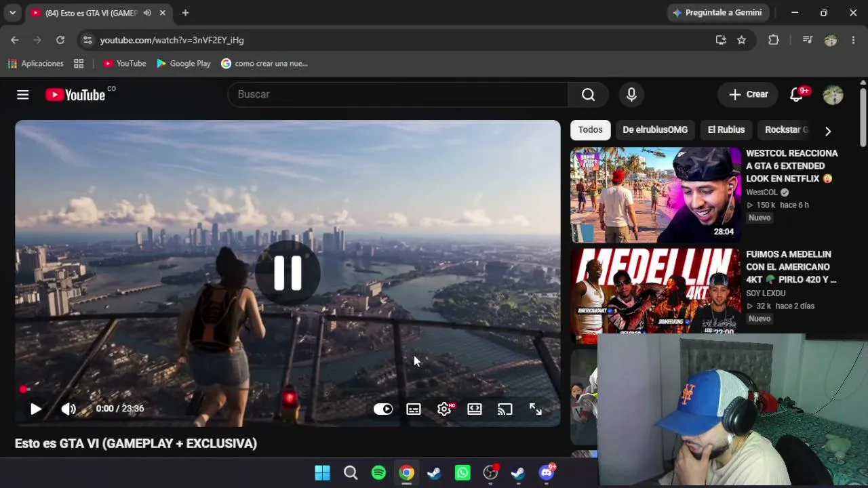Cast the video to a device

505,409
